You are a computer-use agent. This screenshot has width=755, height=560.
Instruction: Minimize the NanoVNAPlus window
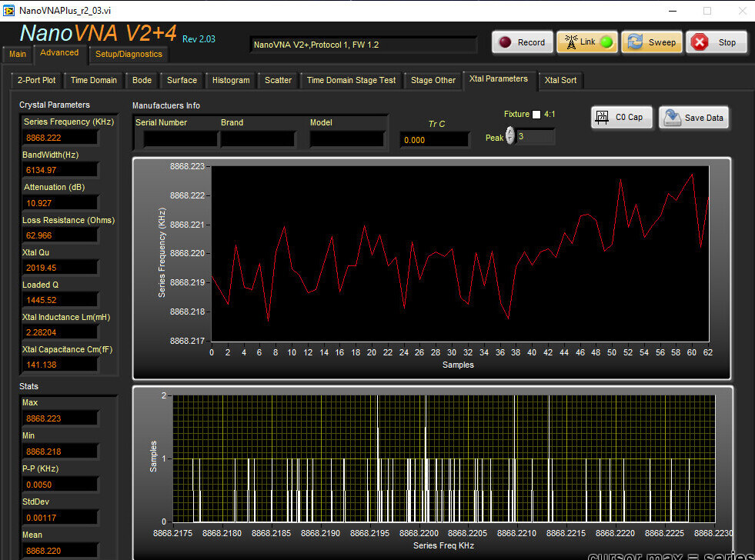[x=673, y=11]
